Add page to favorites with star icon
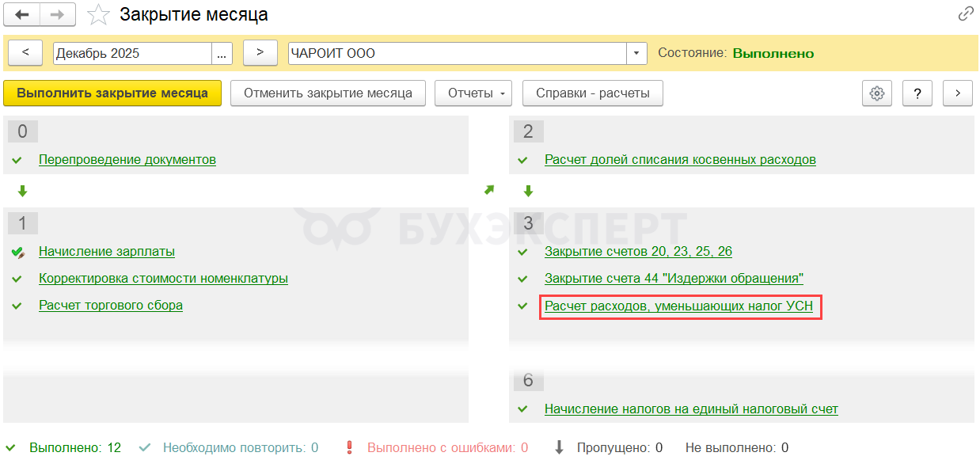Screen dimensions: 980x460 coord(98,14)
